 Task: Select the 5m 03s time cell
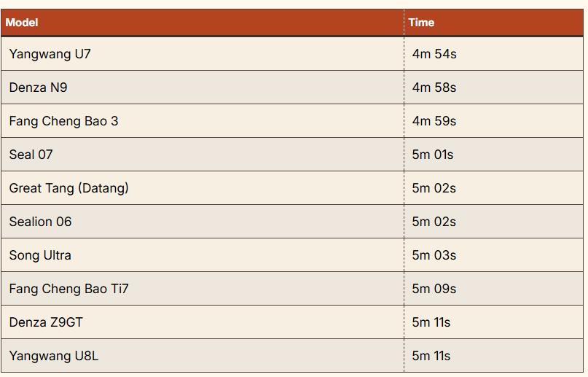click(434, 255)
